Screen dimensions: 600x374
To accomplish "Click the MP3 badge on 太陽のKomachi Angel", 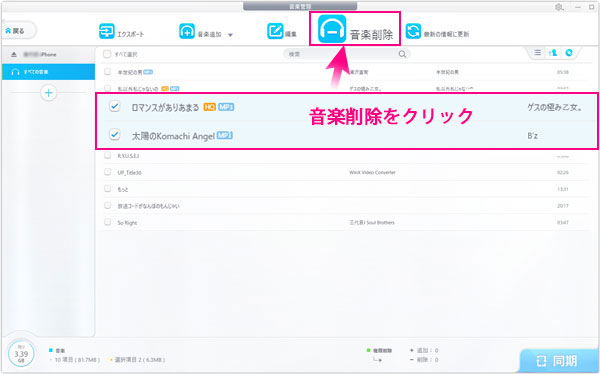I will click(225, 135).
